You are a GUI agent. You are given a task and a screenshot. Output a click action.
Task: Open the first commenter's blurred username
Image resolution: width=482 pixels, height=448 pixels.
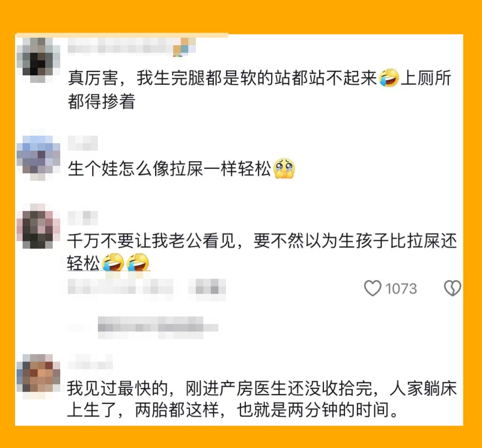120,47
